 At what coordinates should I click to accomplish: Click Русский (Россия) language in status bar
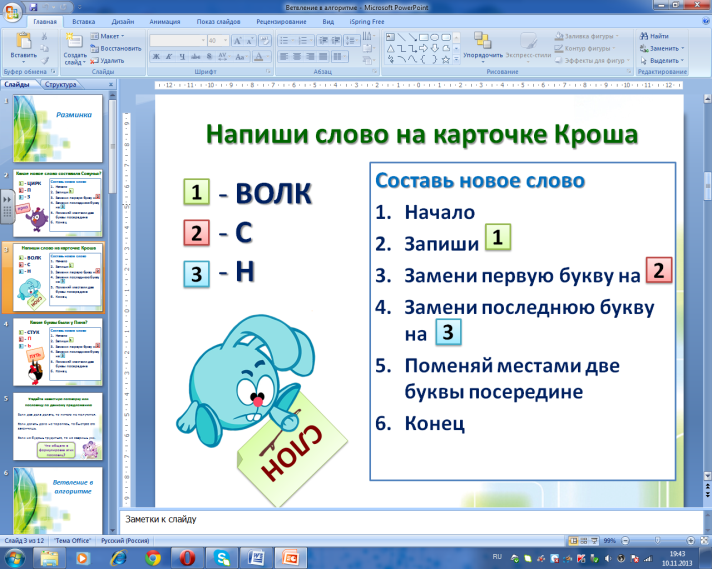[125, 540]
